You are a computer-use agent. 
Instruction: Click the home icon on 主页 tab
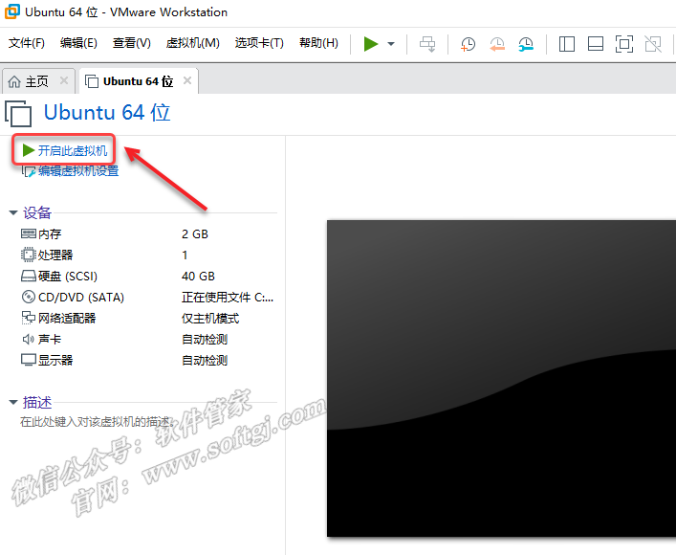pyautogui.click(x=14, y=81)
